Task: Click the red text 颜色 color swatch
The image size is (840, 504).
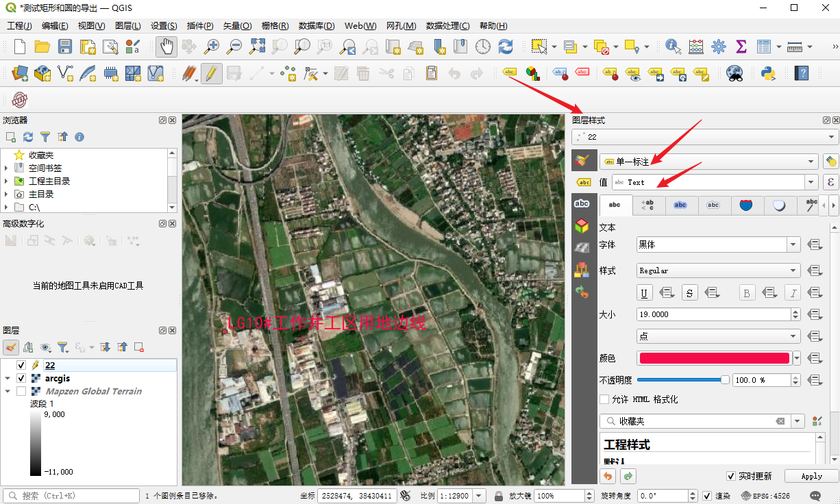Action: 713,358
